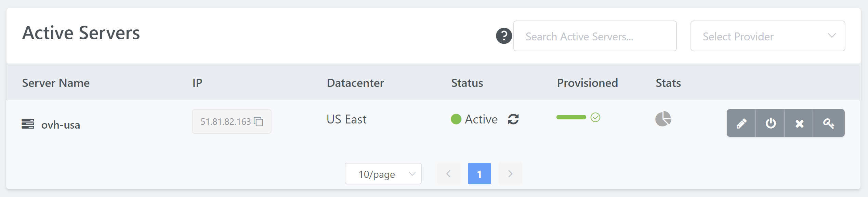The width and height of the screenshot is (868, 197).
Task: Click the green provisioned progress bar
Action: (571, 117)
